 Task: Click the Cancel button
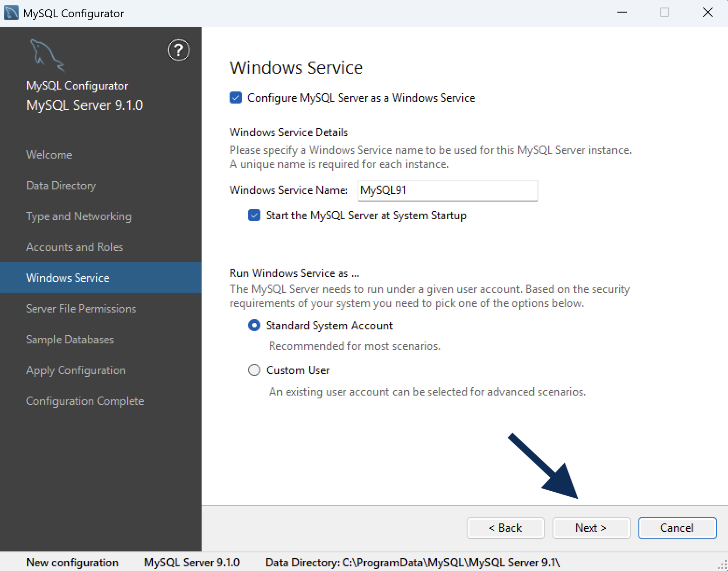pyautogui.click(x=677, y=528)
